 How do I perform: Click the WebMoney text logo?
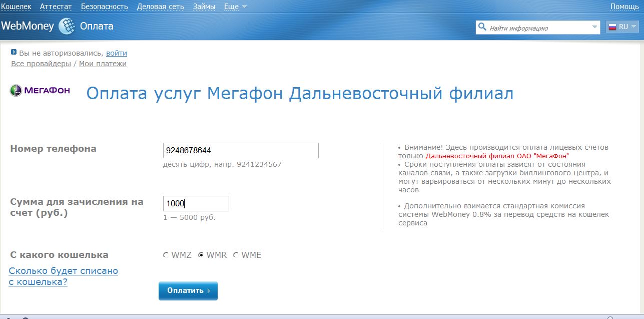(x=28, y=26)
